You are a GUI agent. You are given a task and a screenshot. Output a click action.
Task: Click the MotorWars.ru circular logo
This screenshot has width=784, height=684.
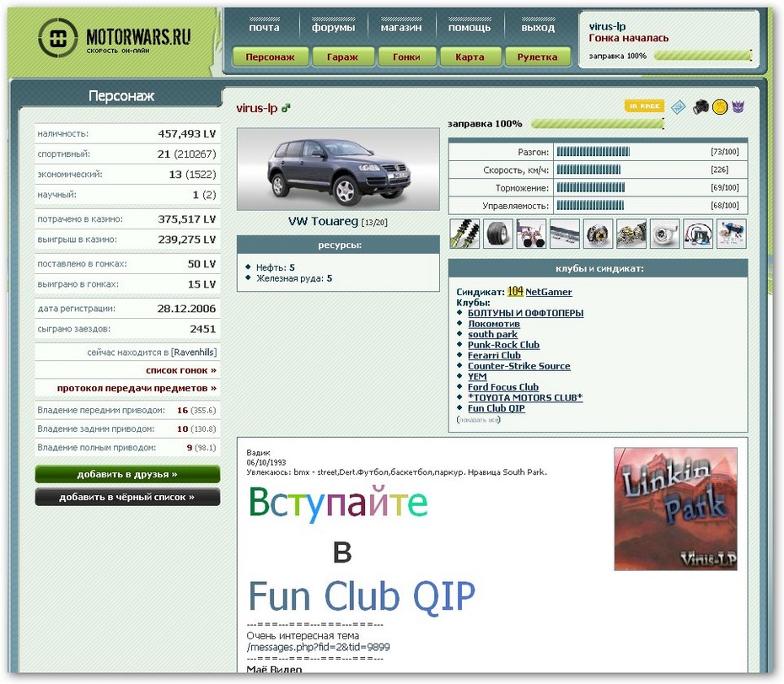(58, 38)
